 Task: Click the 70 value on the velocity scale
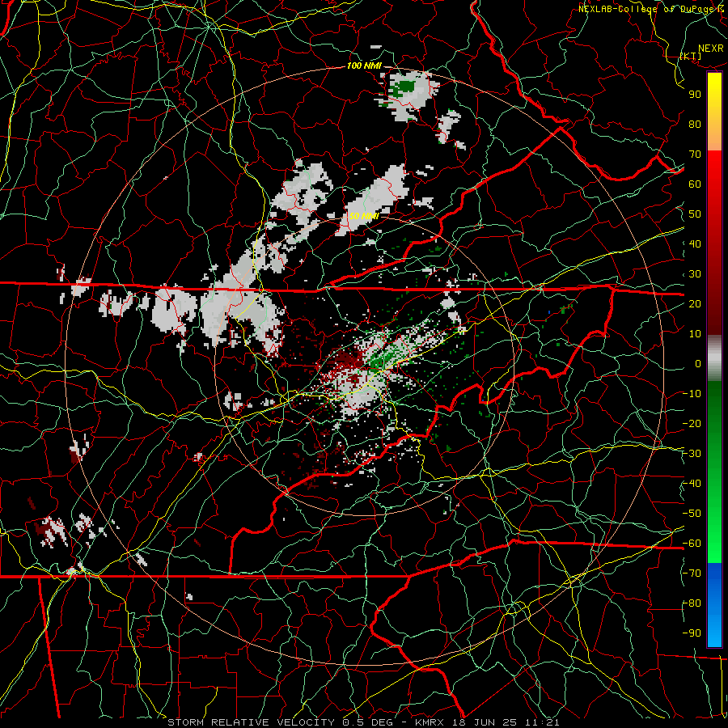(x=695, y=154)
